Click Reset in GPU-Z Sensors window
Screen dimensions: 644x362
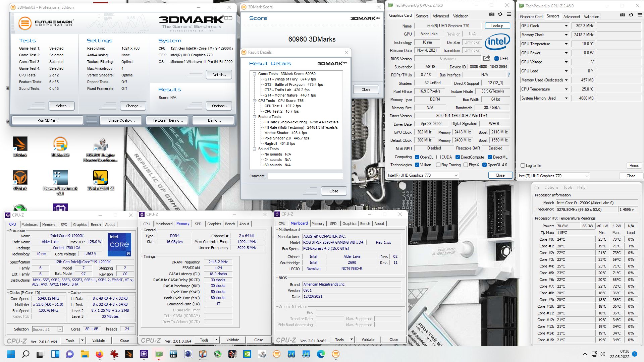[634, 166]
